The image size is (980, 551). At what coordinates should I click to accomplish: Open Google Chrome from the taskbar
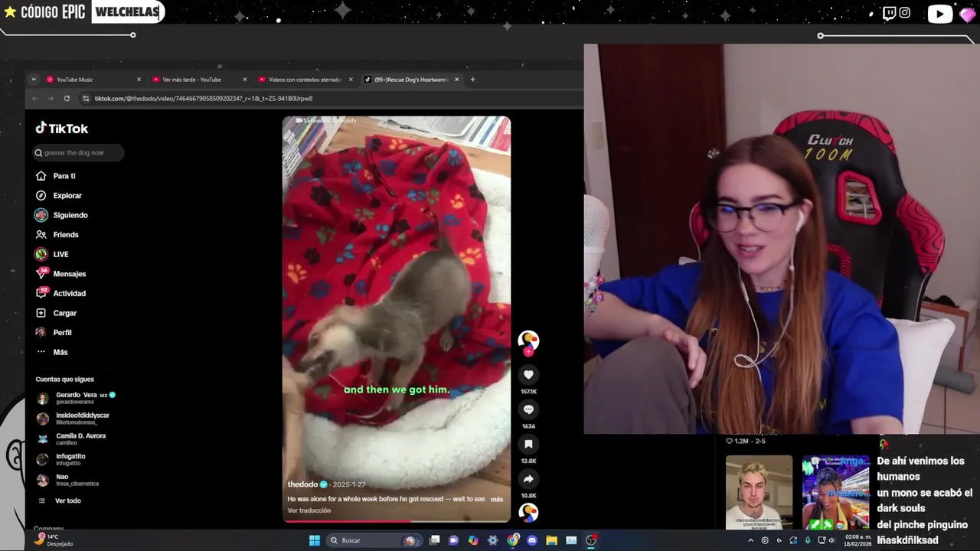point(513,540)
